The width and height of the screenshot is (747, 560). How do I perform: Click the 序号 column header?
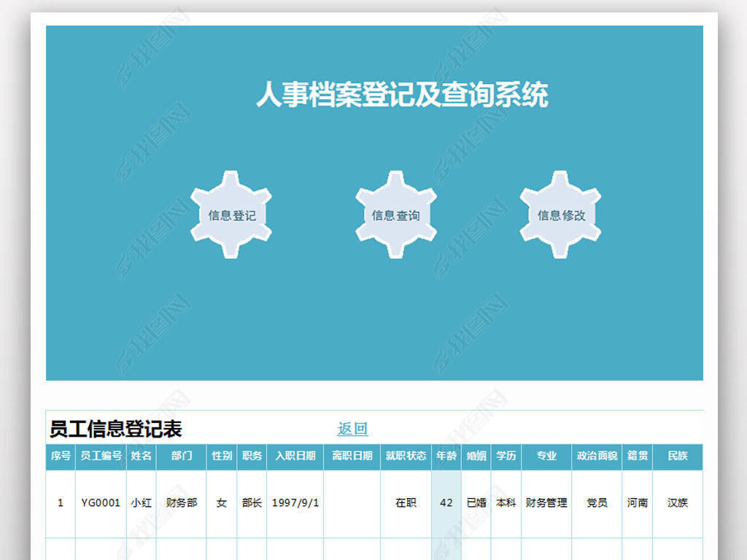click(x=61, y=456)
